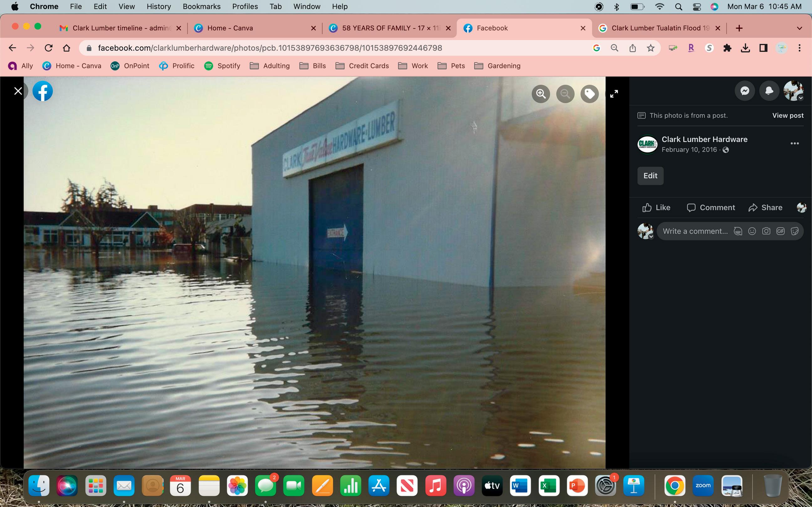Bookmark this page with star icon
This screenshot has width=812, height=507.
(x=651, y=48)
